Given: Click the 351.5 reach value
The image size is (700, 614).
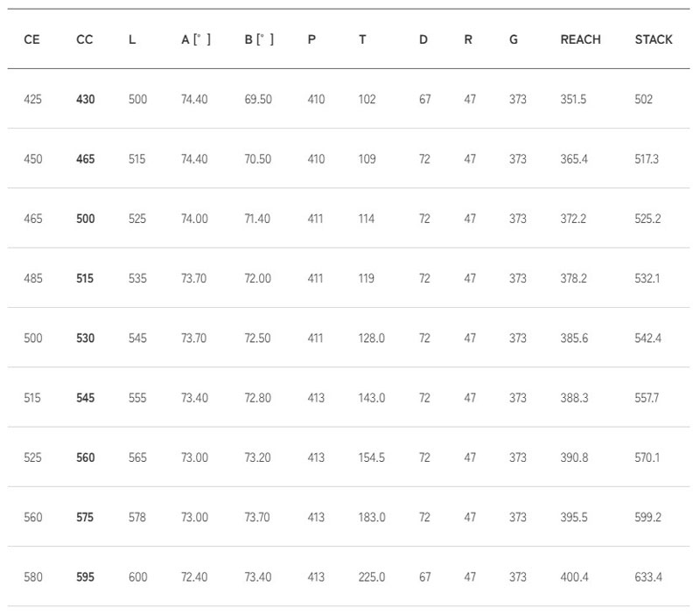Looking at the screenshot, I should coord(573,100).
